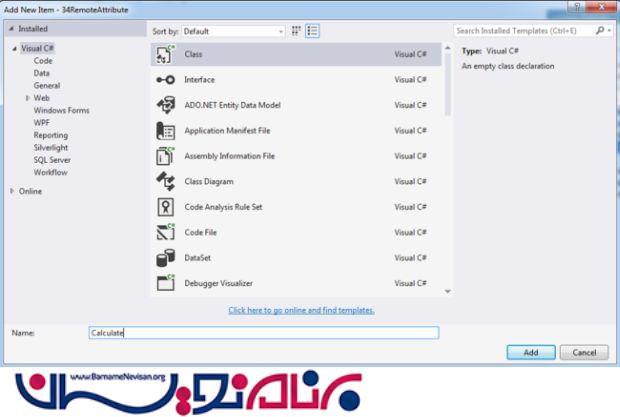620x417 pixels.
Task: Collapse the Visual C# tree node
Action: 14,48
